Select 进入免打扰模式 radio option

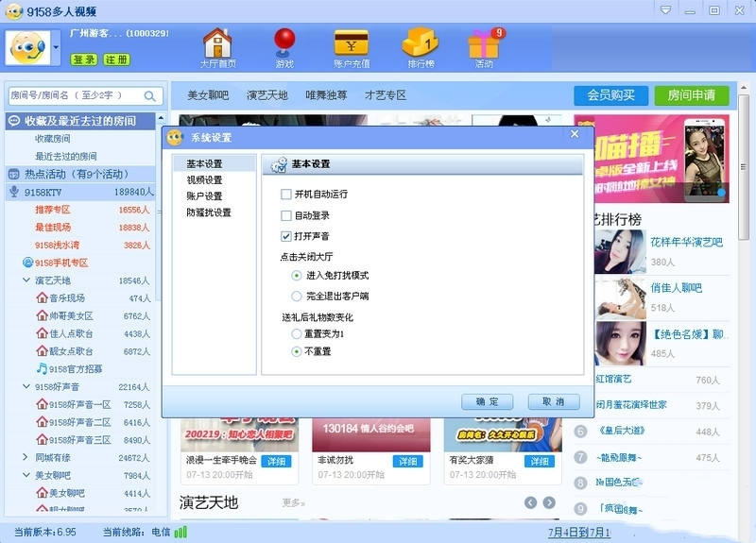[296, 276]
